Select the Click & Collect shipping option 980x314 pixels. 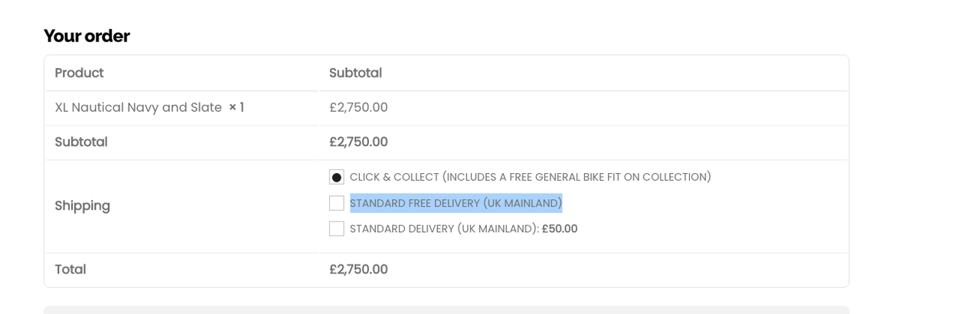(x=337, y=177)
